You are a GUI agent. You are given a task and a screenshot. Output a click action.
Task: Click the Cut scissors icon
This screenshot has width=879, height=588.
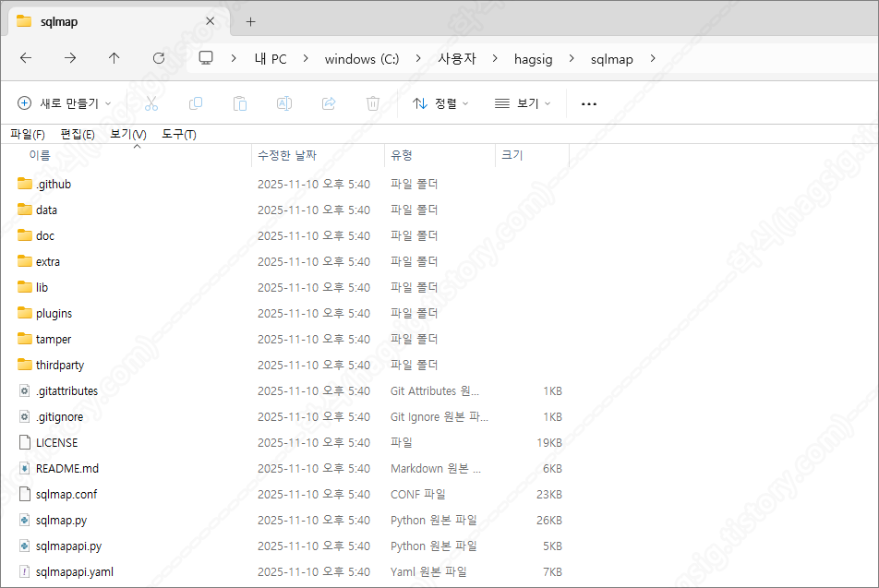click(x=151, y=103)
